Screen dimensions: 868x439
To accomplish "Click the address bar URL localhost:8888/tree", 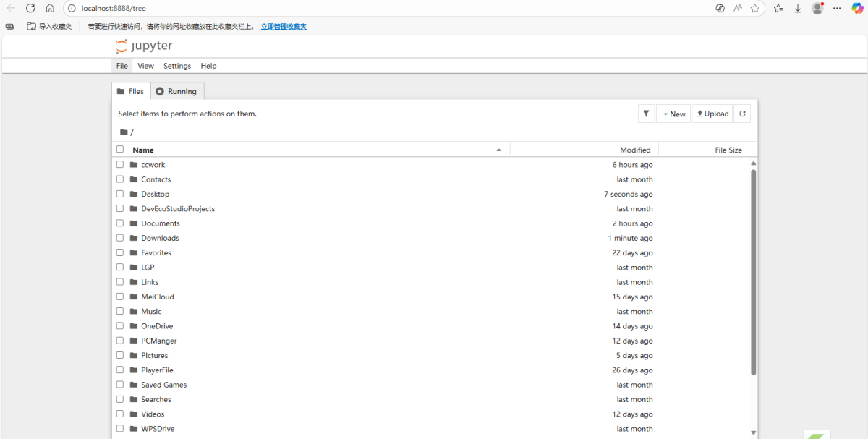I will (x=114, y=8).
